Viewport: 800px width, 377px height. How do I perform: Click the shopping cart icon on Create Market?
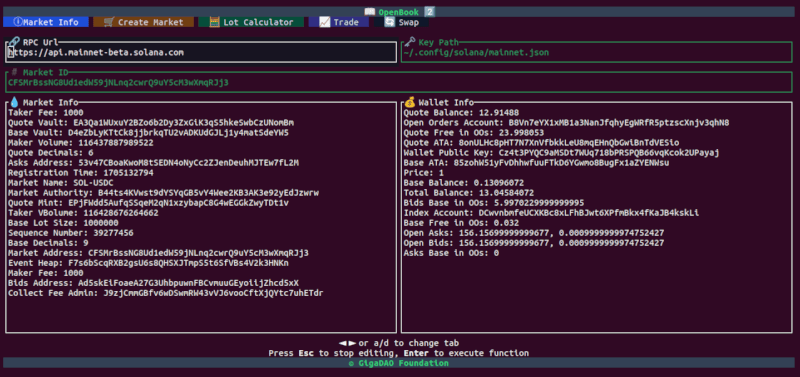tap(109, 22)
